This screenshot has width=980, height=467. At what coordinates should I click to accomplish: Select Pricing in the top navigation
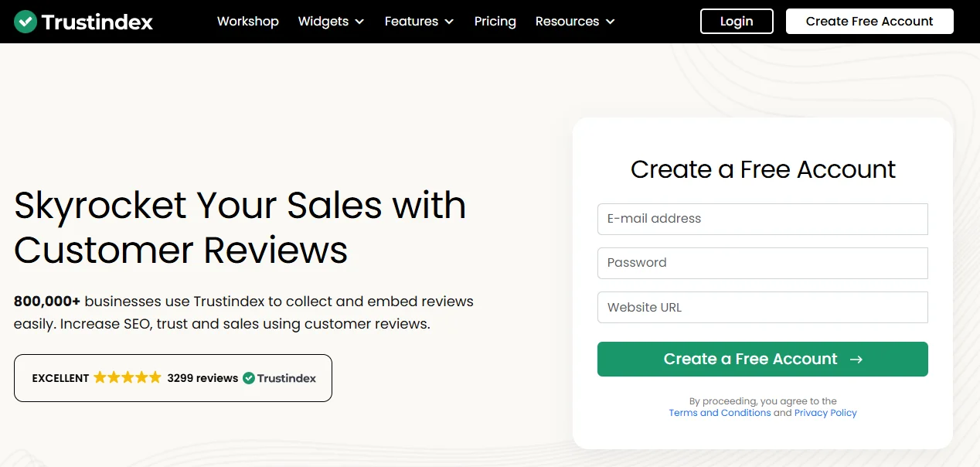[495, 21]
